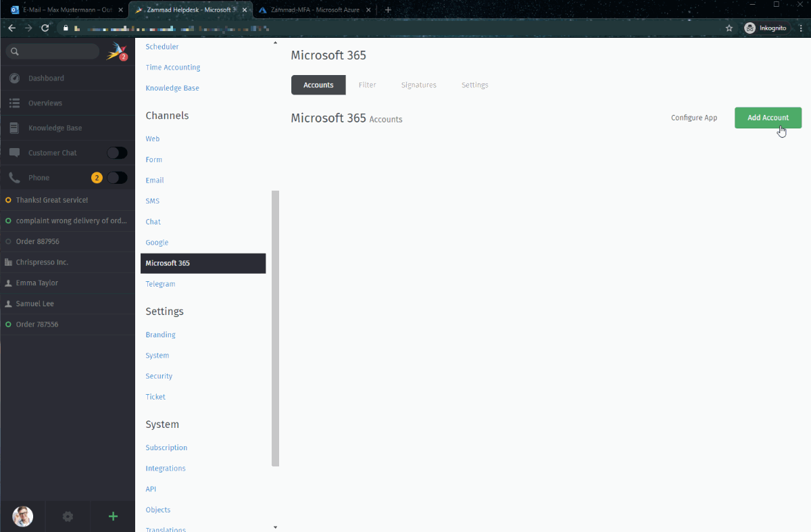Open Integrations page
This screenshot has height=532, width=811.
click(x=166, y=468)
